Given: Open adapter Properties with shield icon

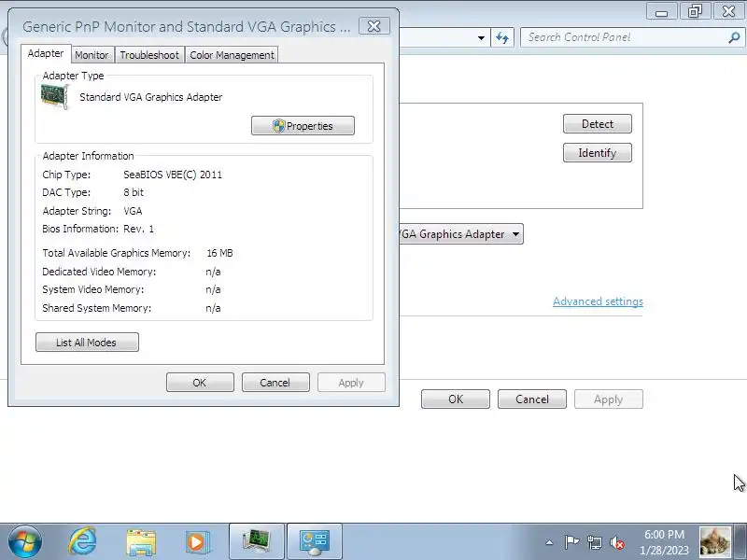Looking at the screenshot, I should (x=303, y=126).
